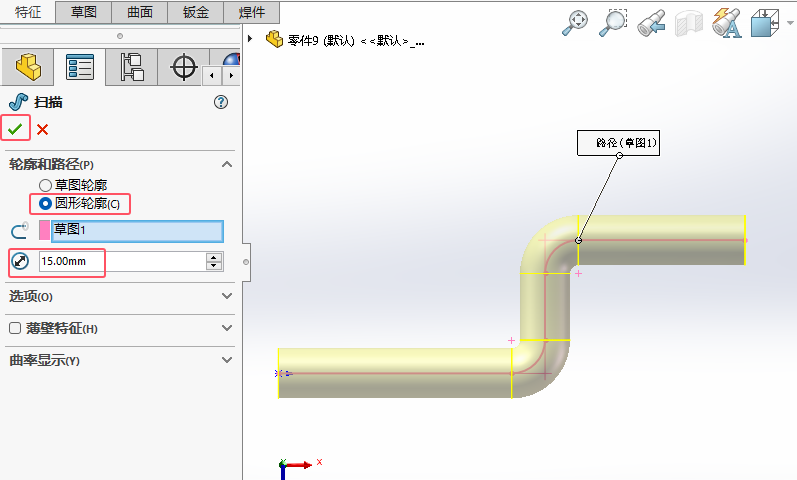This screenshot has height=480, width=797.
Task: Confirm the sweep with the green checkmark
Action: 15,129
